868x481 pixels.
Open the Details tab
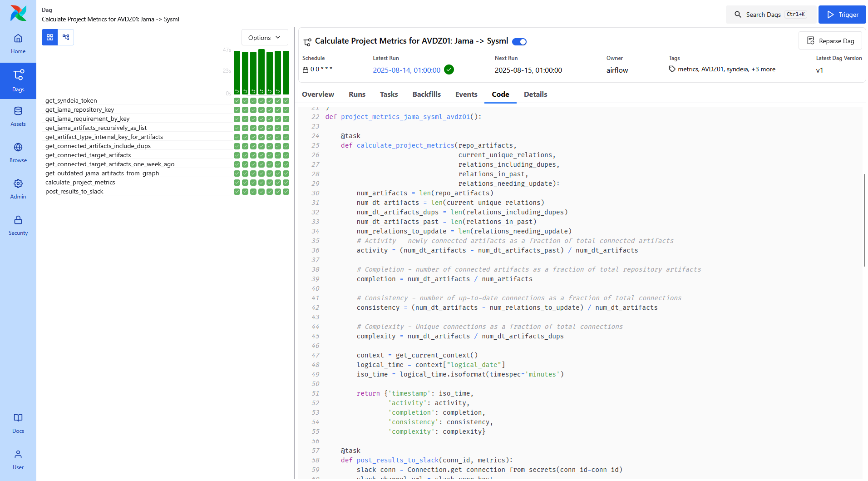[535, 94]
